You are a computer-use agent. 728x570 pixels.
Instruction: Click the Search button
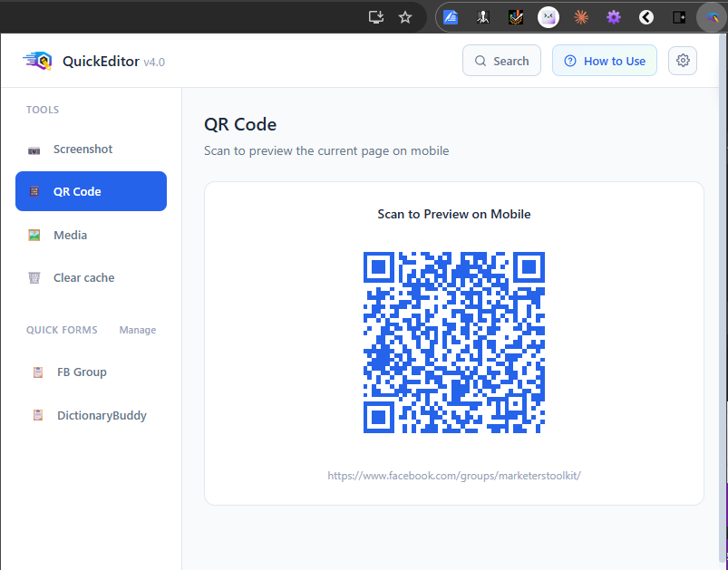coord(501,61)
